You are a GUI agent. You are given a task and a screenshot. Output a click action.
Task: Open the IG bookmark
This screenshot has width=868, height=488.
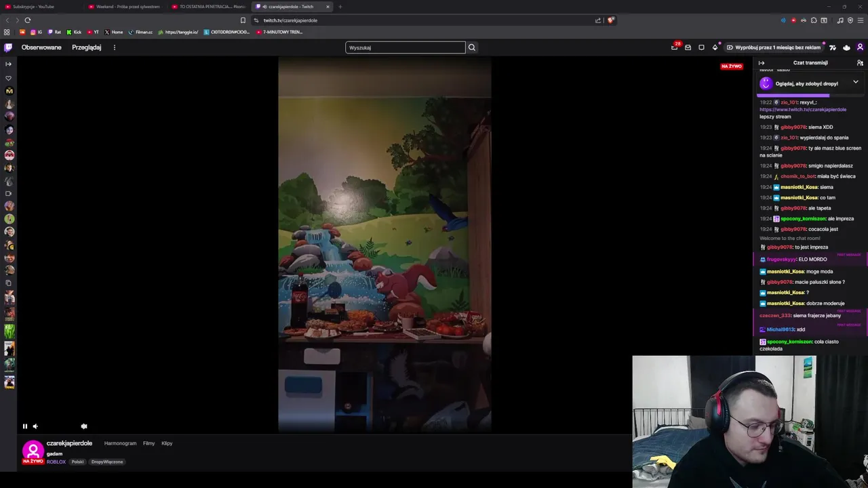click(x=37, y=32)
